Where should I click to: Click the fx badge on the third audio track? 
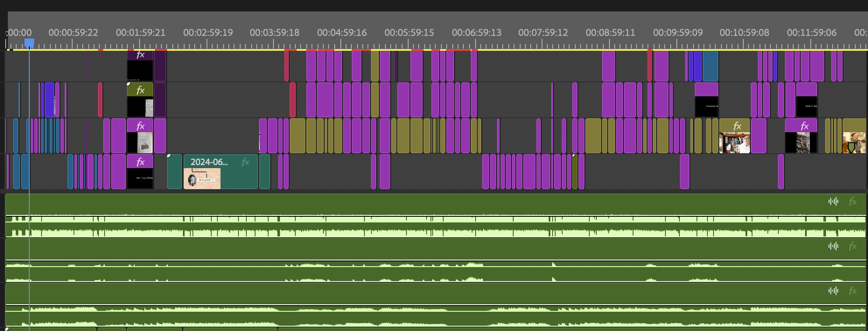(853, 291)
